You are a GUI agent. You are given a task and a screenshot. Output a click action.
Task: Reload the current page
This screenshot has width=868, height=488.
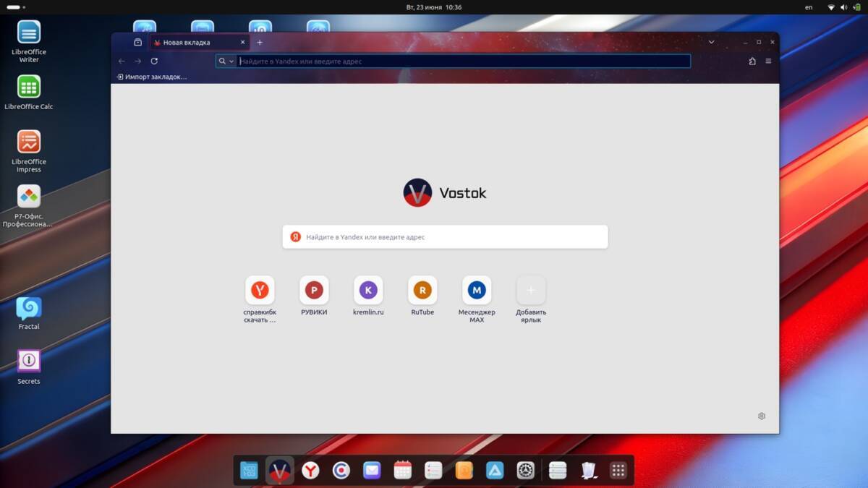(x=154, y=61)
